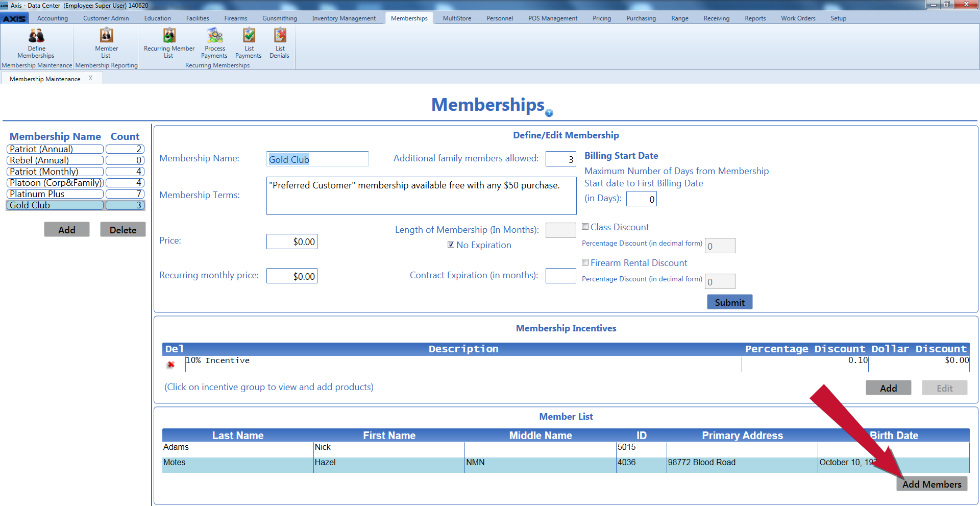Select Rebel (Annual) membership
This screenshot has height=506, width=980.
tap(55, 160)
